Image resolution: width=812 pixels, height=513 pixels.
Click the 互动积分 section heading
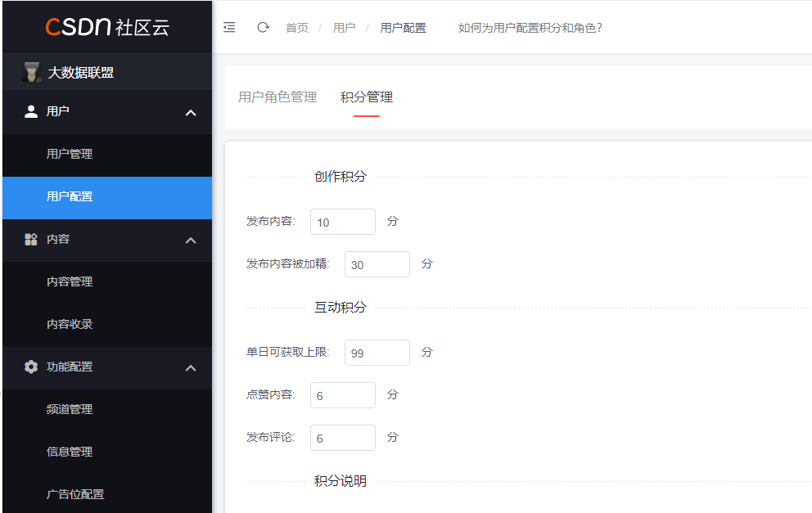click(x=341, y=308)
